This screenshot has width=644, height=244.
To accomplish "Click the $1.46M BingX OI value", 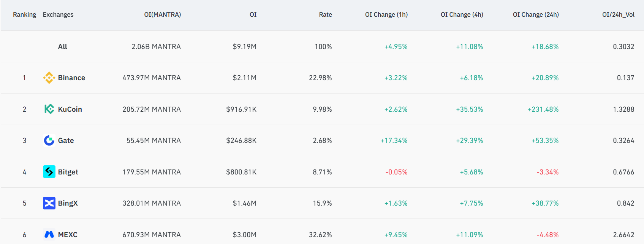I will click(244, 203).
